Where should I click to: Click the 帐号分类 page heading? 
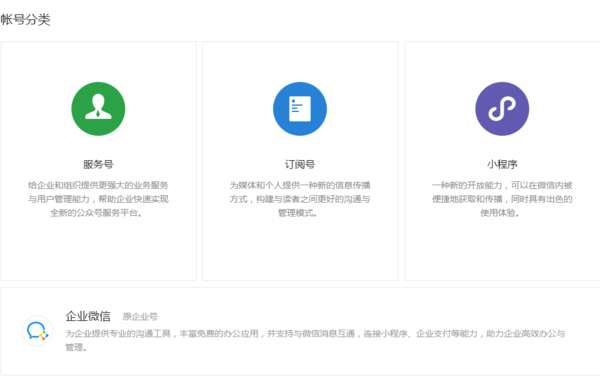25,19
